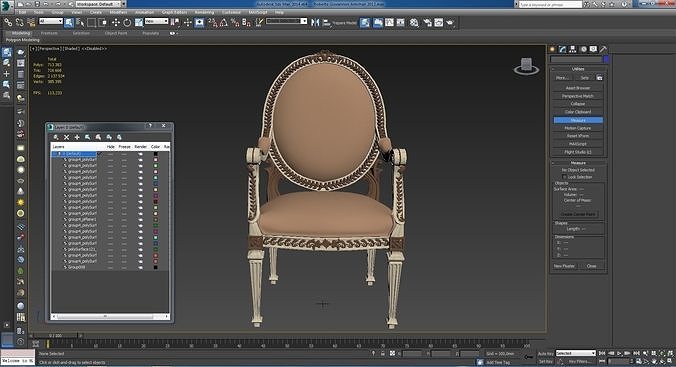Toggle Freeze for Group008 row
The height and width of the screenshot is (367, 676).
click(124, 267)
